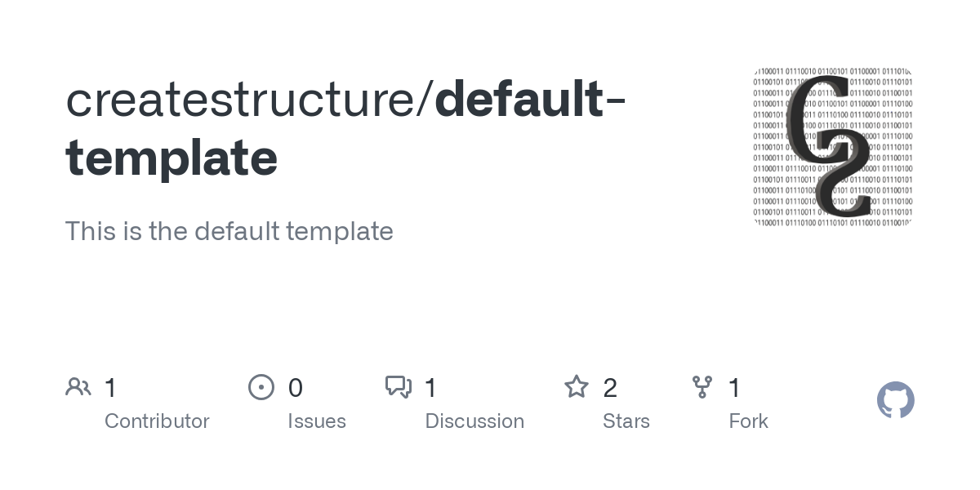
Task: Click the fork count number 1
Action: (x=734, y=388)
